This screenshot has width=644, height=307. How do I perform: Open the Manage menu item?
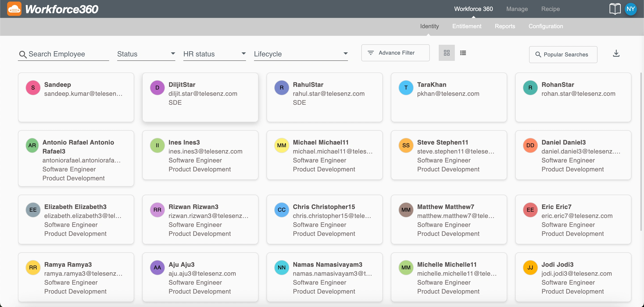517,9
